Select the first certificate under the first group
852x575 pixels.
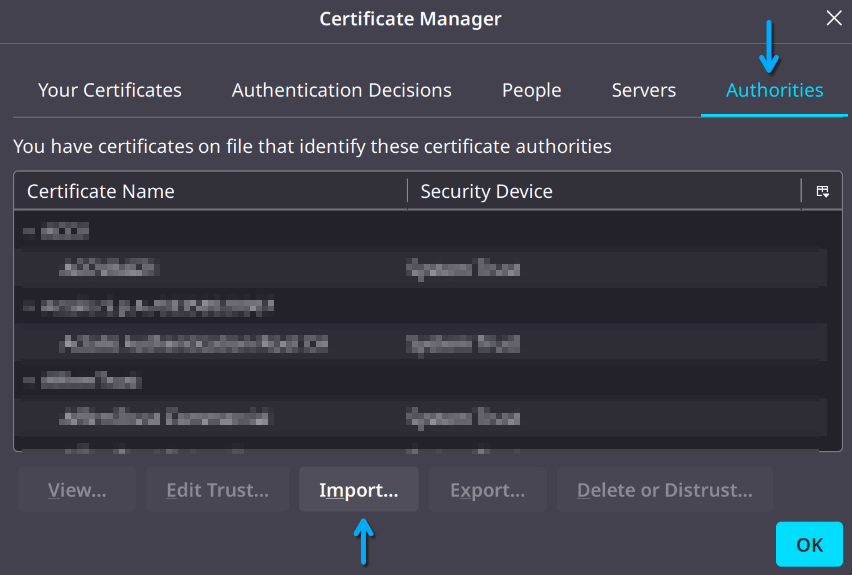tap(110, 268)
